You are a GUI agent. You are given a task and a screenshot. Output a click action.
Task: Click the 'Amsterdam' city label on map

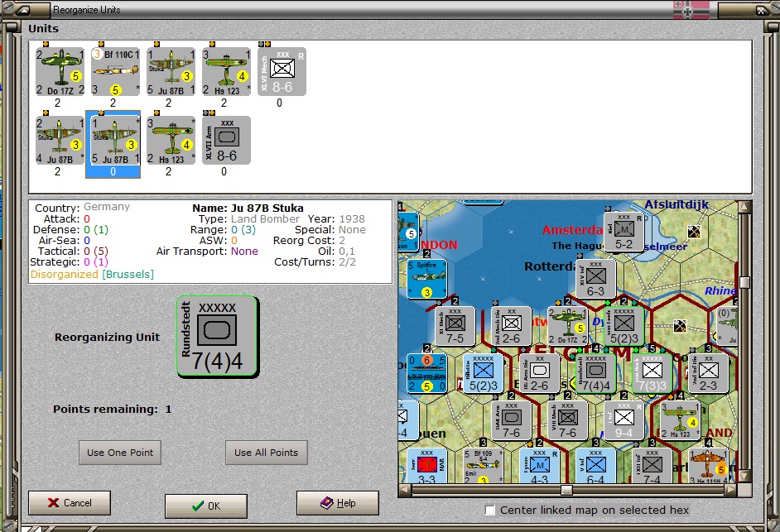tap(572, 230)
